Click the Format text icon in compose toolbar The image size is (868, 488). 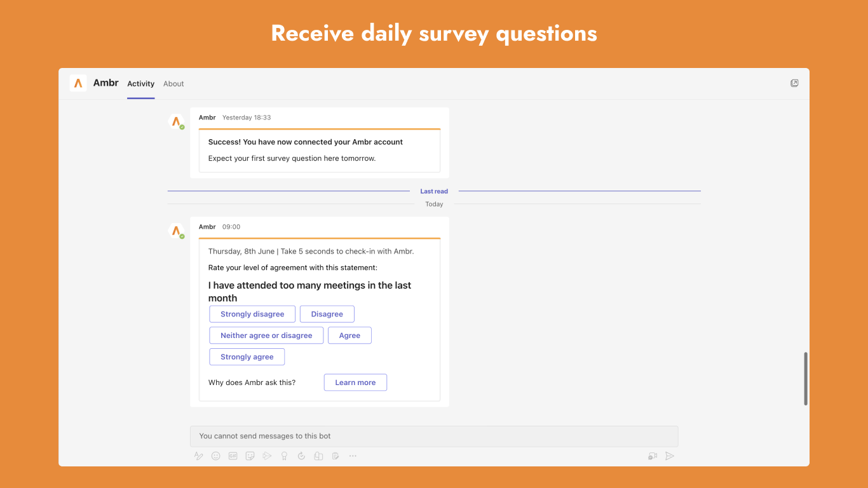pos(199,456)
